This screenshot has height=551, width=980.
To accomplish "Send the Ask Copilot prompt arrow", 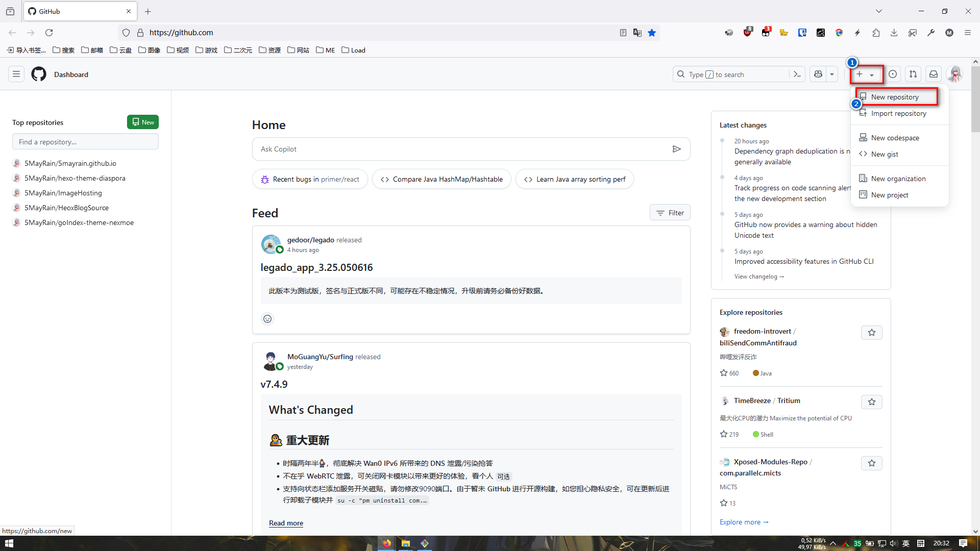I will click(x=676, y=149).
